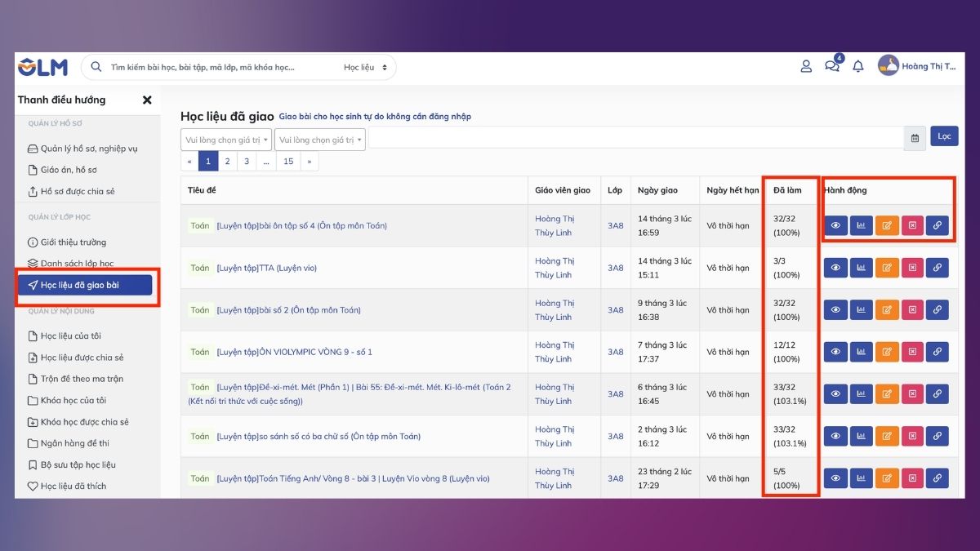View 'ÔN VIOLYMPIC VÒNG 9 - số 1' via eye icon
The height and width of the screenshot is (551, 980).
pos(835,352)
